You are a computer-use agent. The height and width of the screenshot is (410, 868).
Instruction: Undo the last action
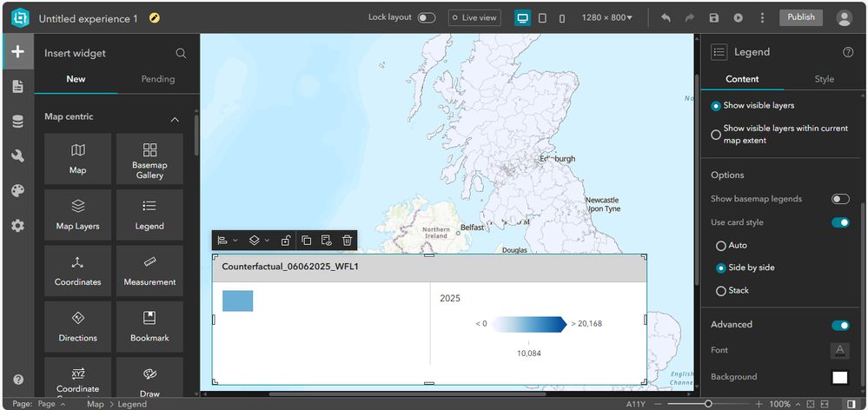pyautogui.click(x=666, y=17)
